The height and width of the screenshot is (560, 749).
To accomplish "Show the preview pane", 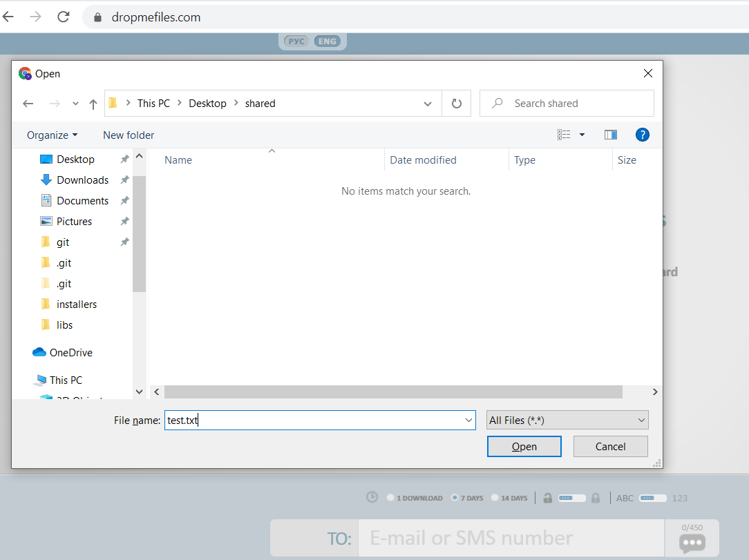I will pyautogui.click(x=610, y=135).
